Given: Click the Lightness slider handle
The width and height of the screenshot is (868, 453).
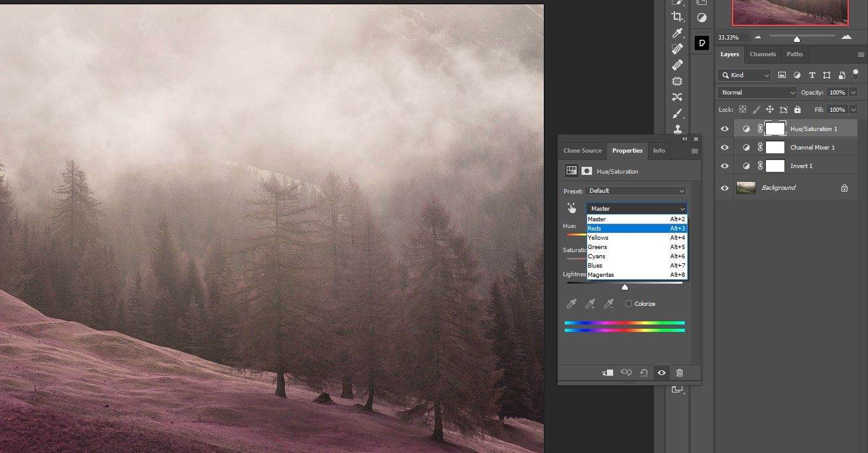Looking at the screenshot, I should click(625, 287).
